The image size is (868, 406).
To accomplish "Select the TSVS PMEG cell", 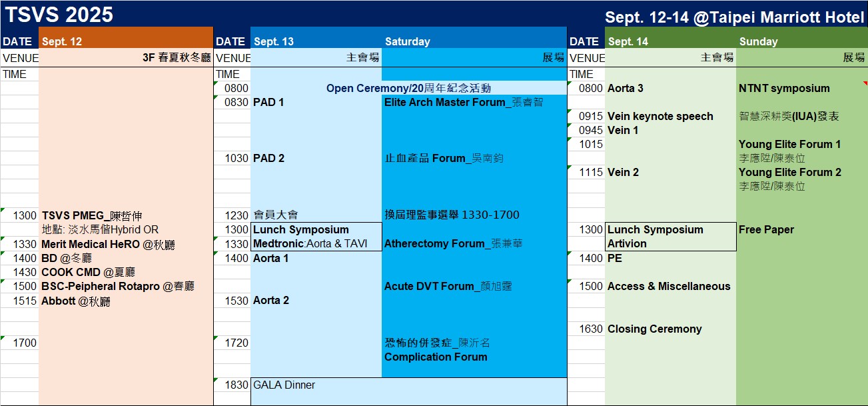I will [92, 216].
